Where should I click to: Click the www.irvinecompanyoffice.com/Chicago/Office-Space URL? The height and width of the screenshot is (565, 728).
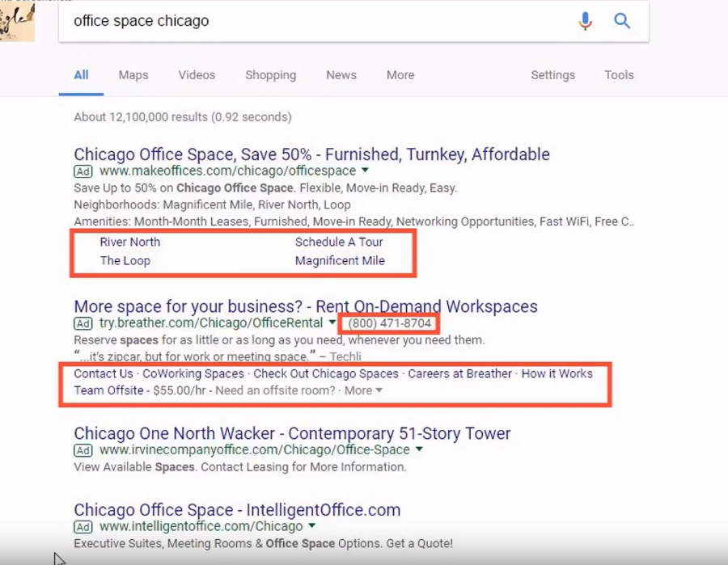255,449
